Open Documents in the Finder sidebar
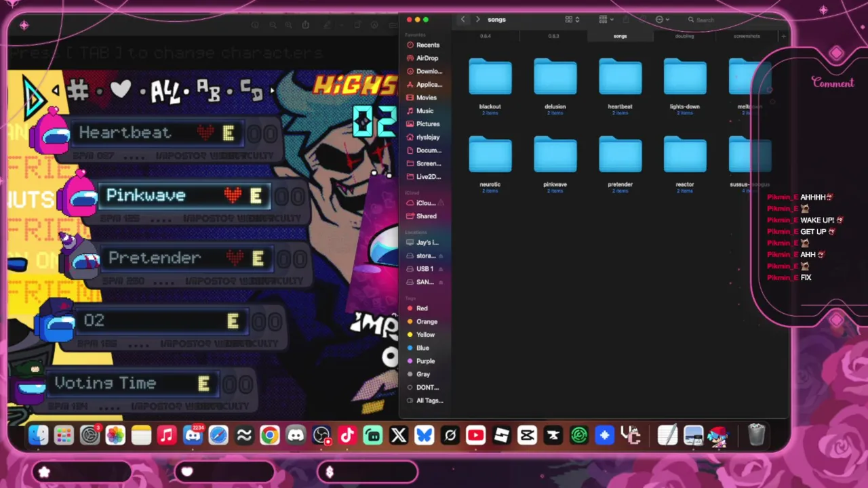Screen dimensions: 868x488 (424, 150)
